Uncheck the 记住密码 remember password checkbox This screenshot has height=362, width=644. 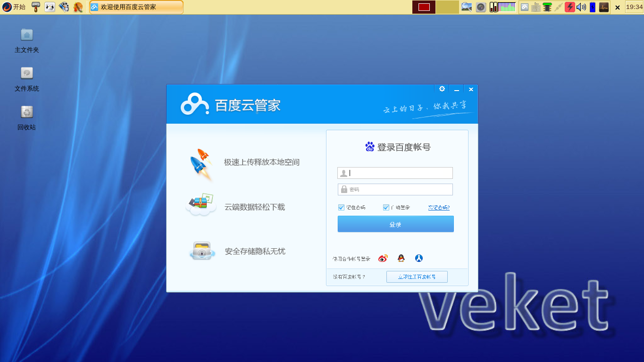341,207
